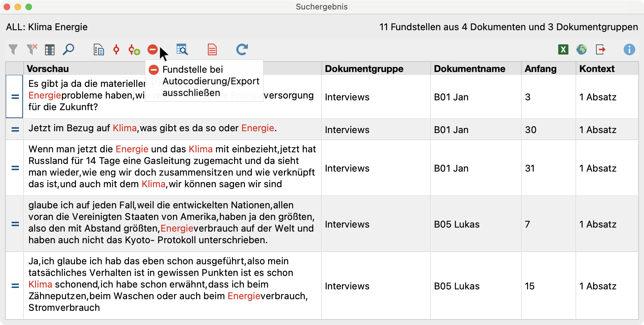644x325 pixels.
Task: Click the equals icon of 'Zähneputzen' row
Action: pos(15,286)
